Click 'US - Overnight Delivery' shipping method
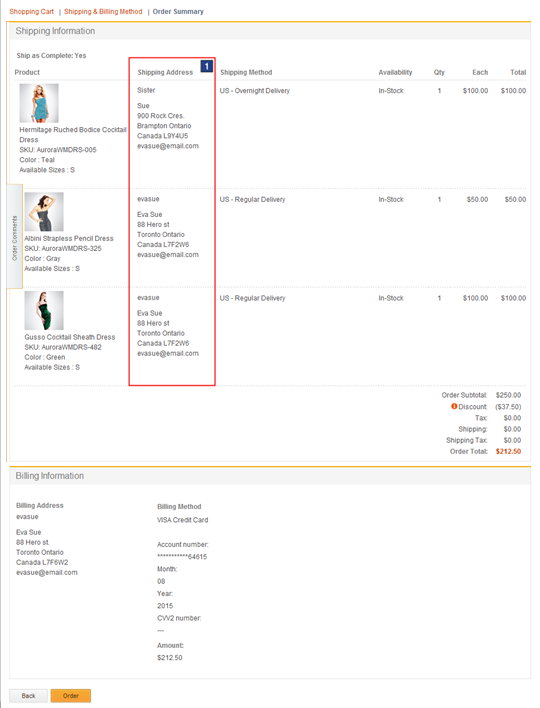 (255, 91)
